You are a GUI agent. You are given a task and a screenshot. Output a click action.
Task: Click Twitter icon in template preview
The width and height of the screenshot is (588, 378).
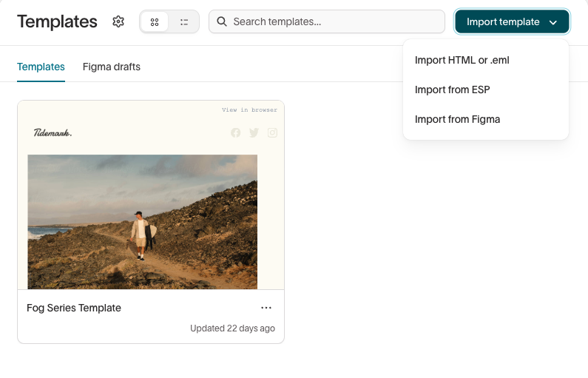(x=254, y=132)
